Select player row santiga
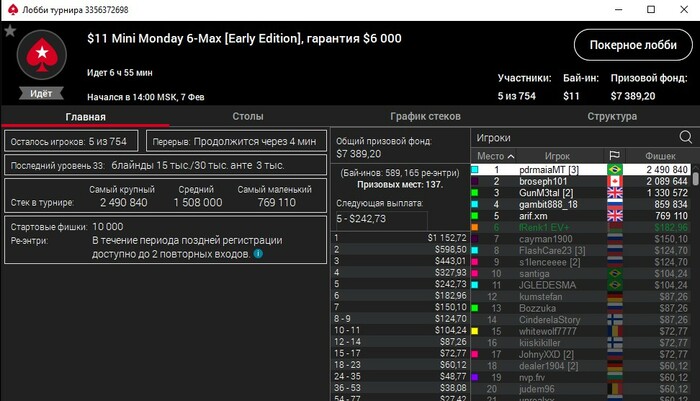Viewport: 700px width, 401px height. (x=581, y=274)
